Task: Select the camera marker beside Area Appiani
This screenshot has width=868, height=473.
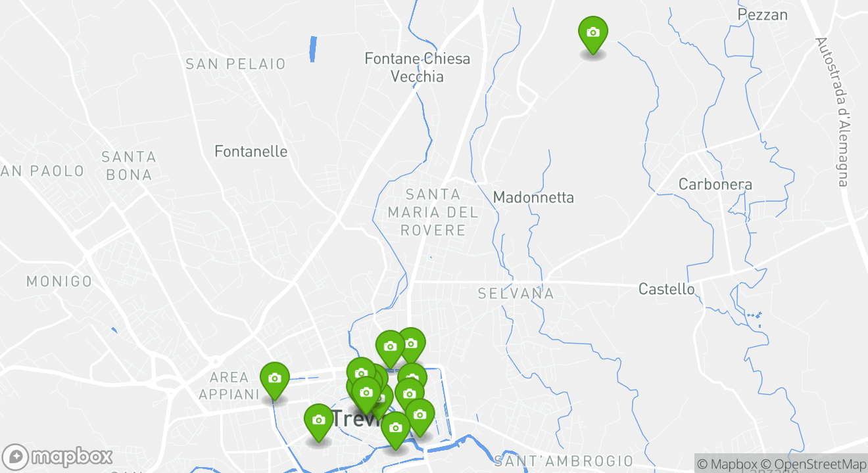Action: tap(274, 381)
